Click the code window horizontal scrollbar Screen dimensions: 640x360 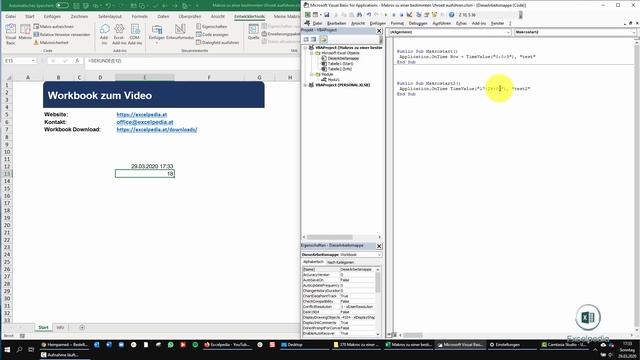point(413,335)
